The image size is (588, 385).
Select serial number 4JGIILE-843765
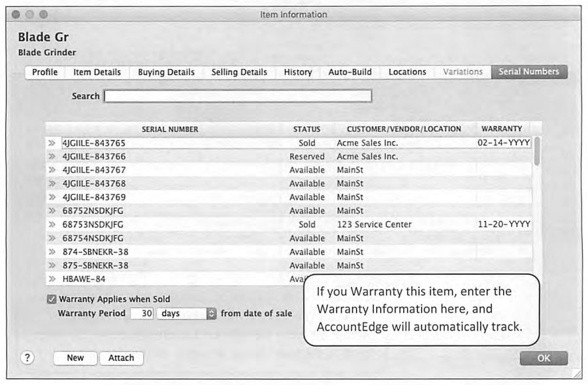point(93,143)
